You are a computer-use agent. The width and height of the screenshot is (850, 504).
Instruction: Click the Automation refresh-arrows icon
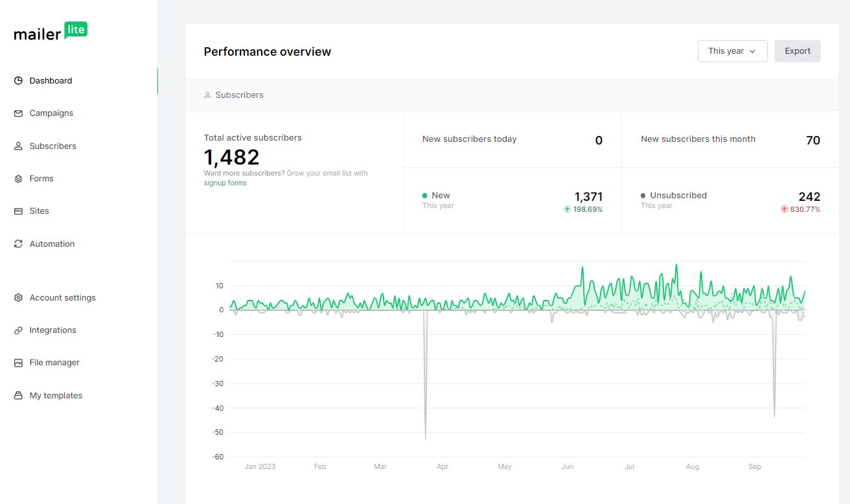coord(18,244)
